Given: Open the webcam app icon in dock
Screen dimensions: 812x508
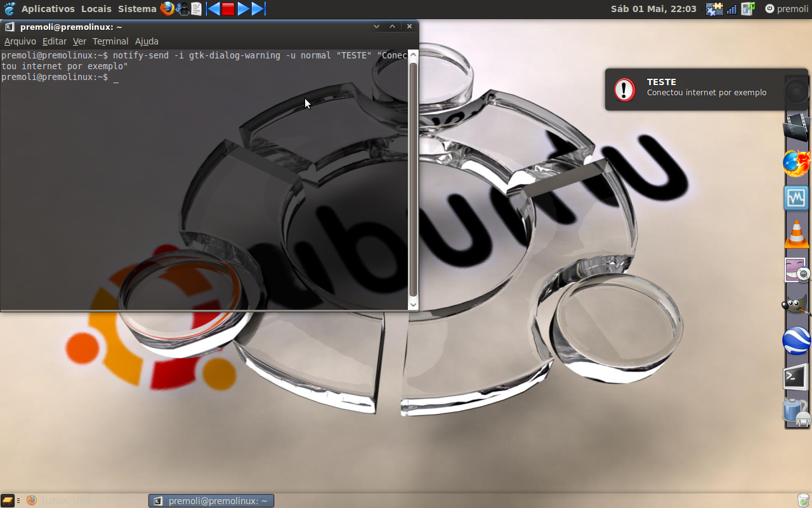Looking at the screenshot, I should (797, 270).
